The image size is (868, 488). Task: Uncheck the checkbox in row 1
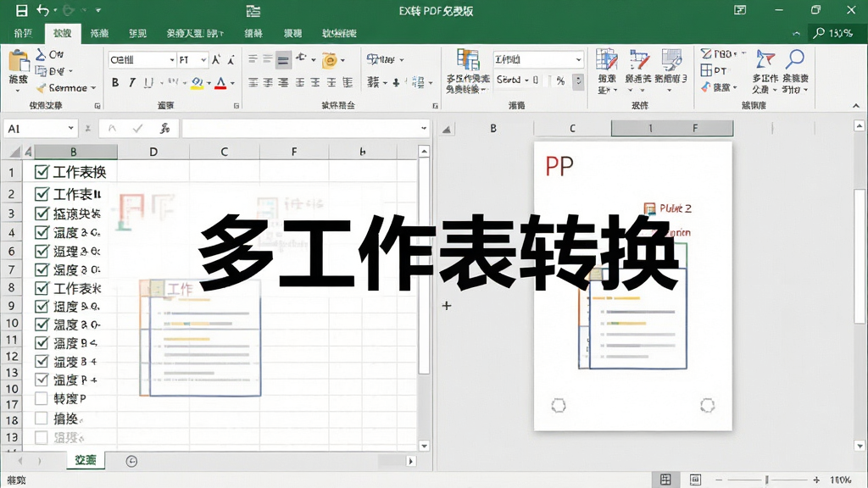[x=42, y=171]
